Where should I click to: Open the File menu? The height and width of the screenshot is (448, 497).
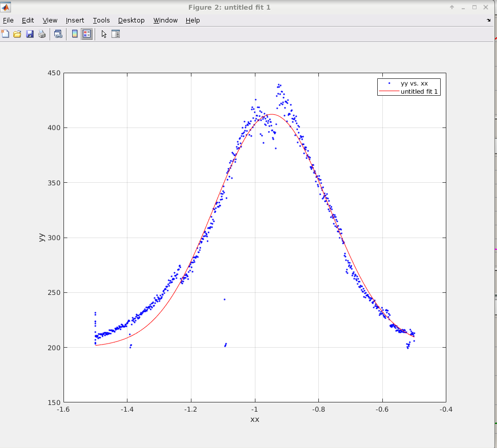pyautogui.click(x=8, y=20)
